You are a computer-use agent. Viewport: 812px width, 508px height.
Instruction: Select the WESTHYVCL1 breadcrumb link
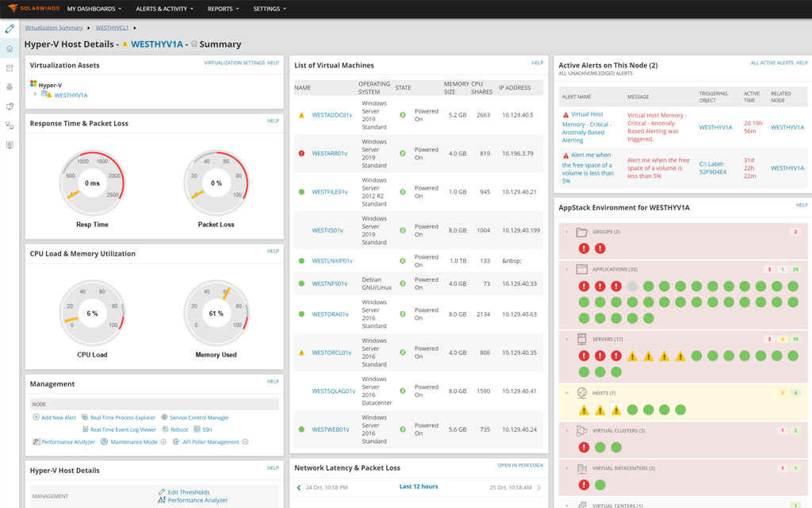tap(111, 27)
